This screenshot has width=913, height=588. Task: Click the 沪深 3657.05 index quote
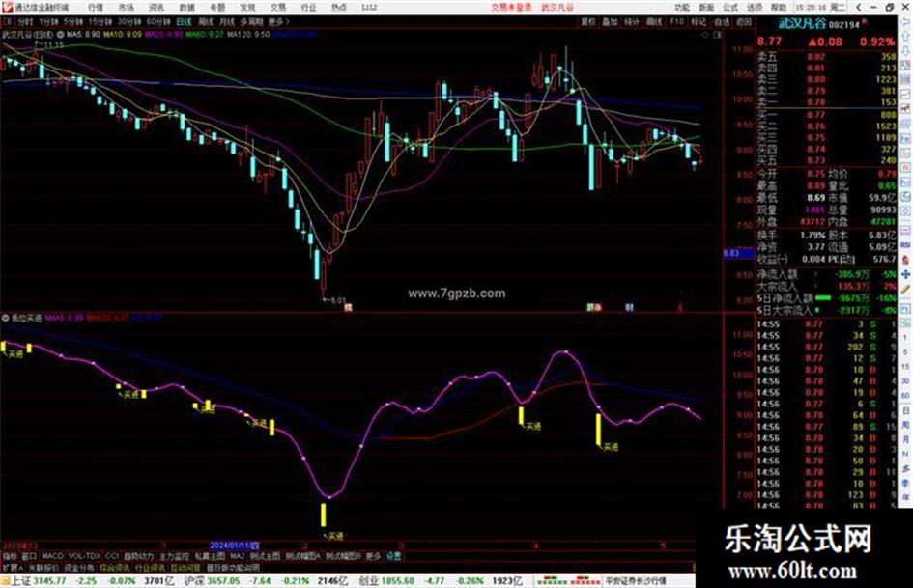pos(212,581)
